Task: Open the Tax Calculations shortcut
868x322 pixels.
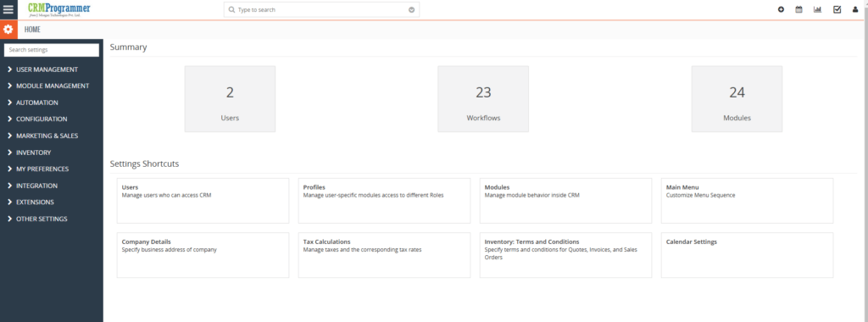Action: tap(384, 255)
